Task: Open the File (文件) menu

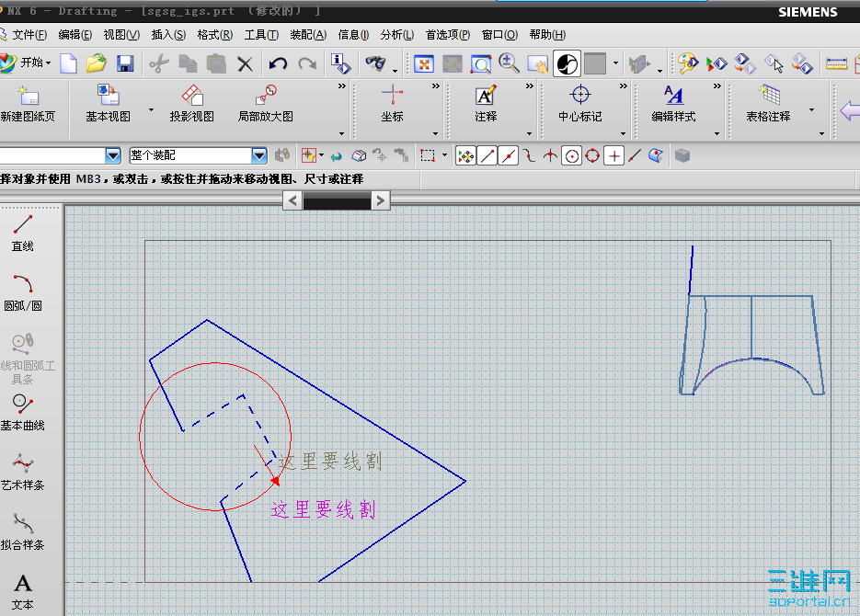Action: point(29,35)
